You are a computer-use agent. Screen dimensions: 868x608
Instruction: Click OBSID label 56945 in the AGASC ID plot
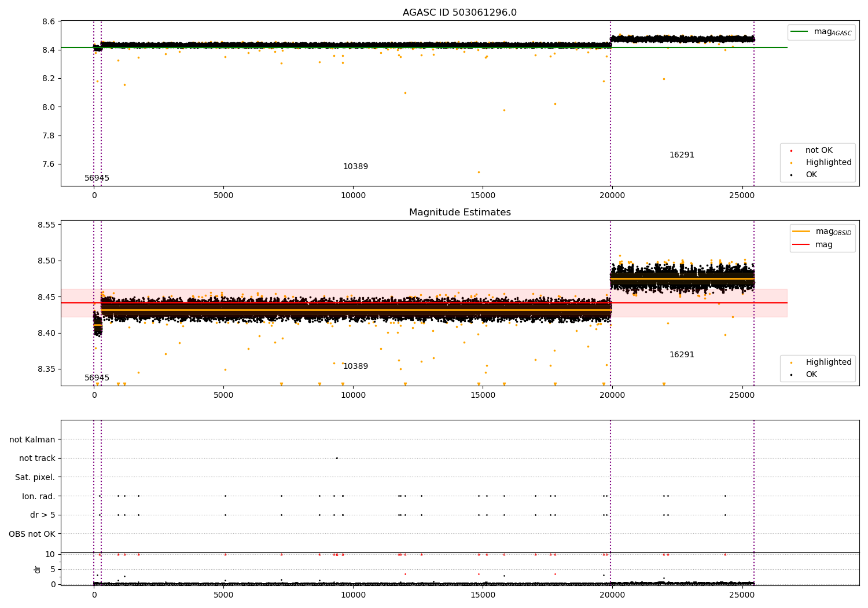point(97,178)
